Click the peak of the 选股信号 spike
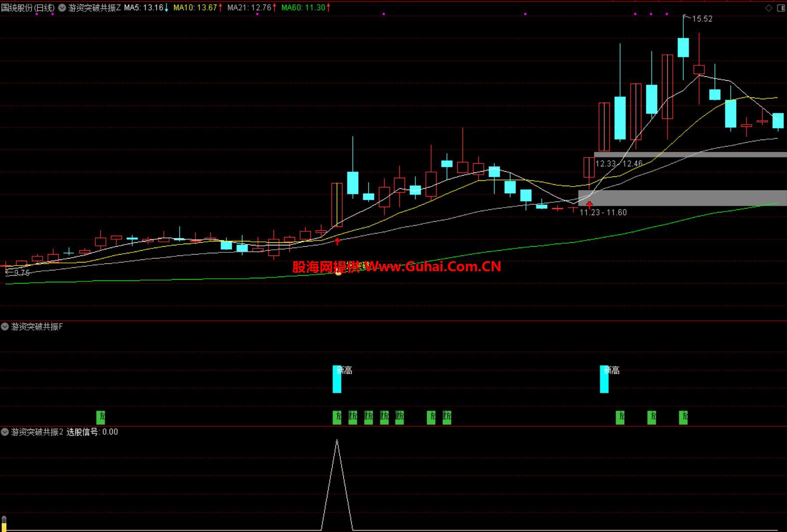This screenshot has width=787, height=532. coord(337,440)
